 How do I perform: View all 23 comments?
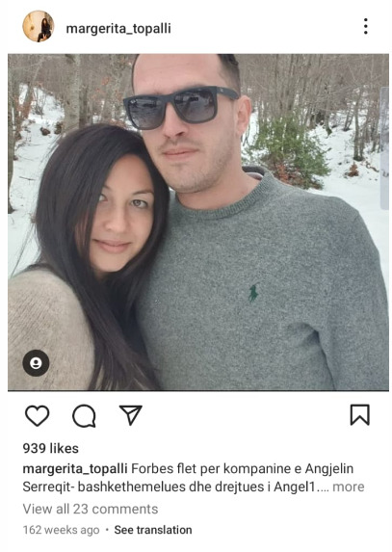tap(91, 509)
